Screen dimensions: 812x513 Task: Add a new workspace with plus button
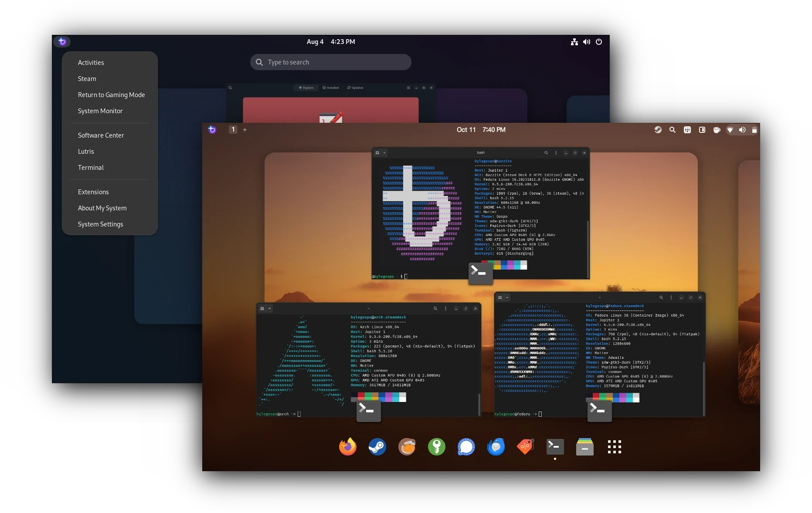245,130
